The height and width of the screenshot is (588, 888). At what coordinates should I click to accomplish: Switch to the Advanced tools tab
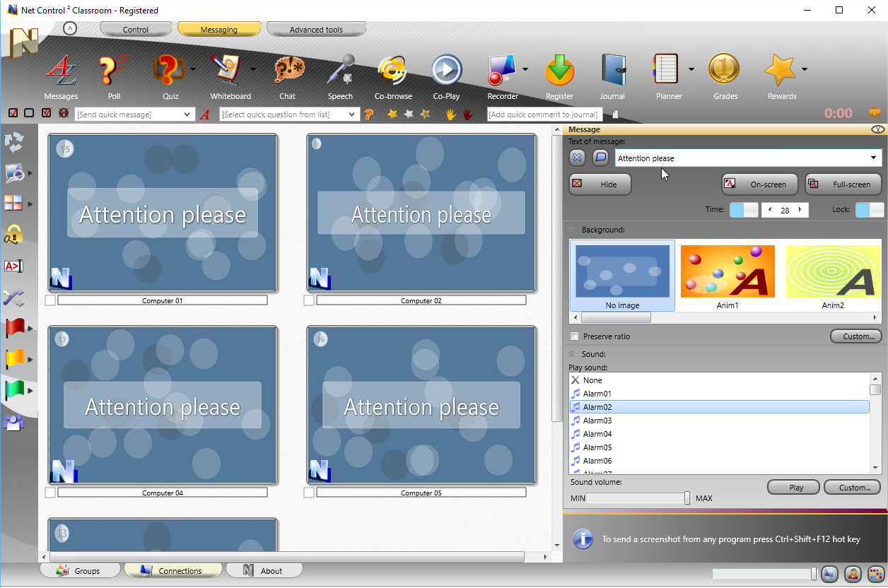(316, 30)
